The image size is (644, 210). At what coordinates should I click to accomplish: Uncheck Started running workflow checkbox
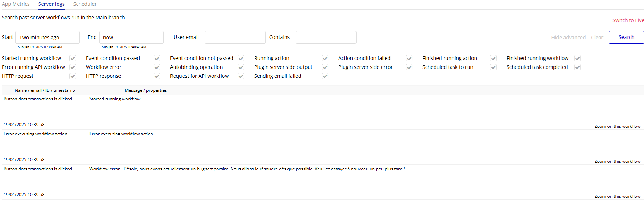coord(73,58)
